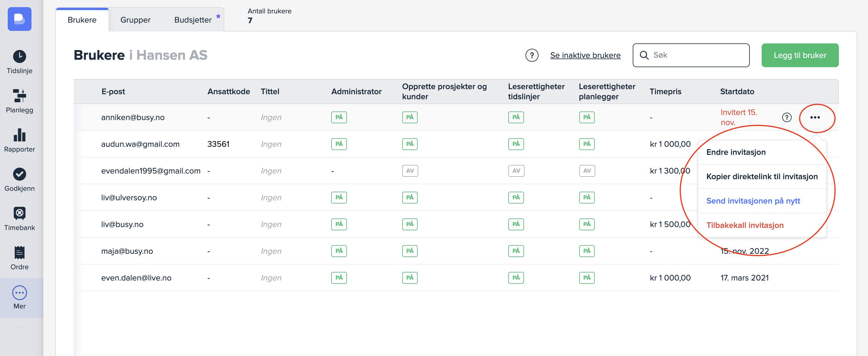Open the Rapporter bar chart icon
Viewport: 868px width, 356px height.
[x=20, y=135]
